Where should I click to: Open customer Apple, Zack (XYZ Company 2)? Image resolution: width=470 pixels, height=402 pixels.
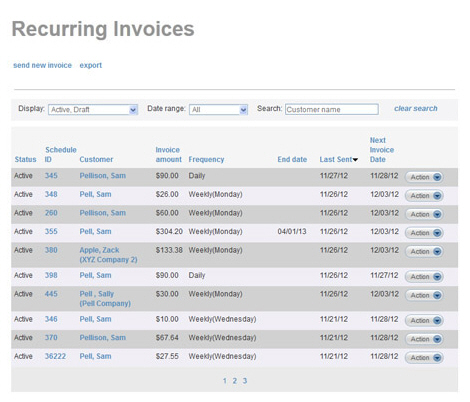108,255
